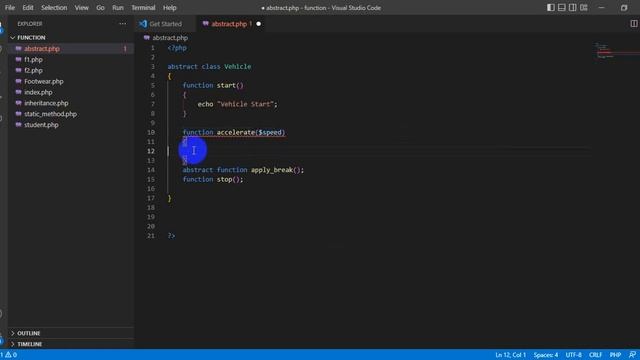Image resolution: width=640 pixels, height=360 pixels.
Task: Switch to the Get Started tab
Action: [x=165, y=24]
